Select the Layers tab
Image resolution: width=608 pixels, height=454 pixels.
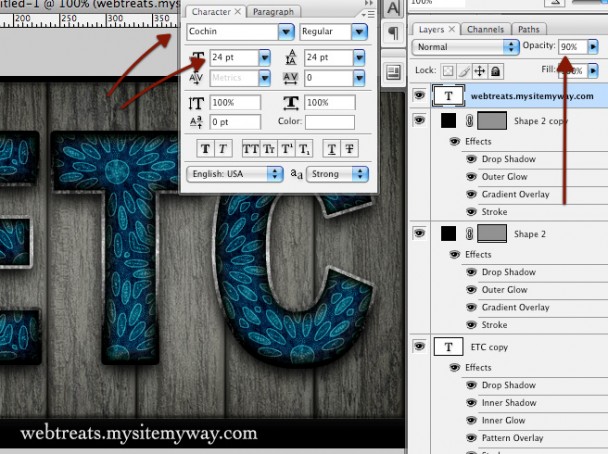coord(436,29)
